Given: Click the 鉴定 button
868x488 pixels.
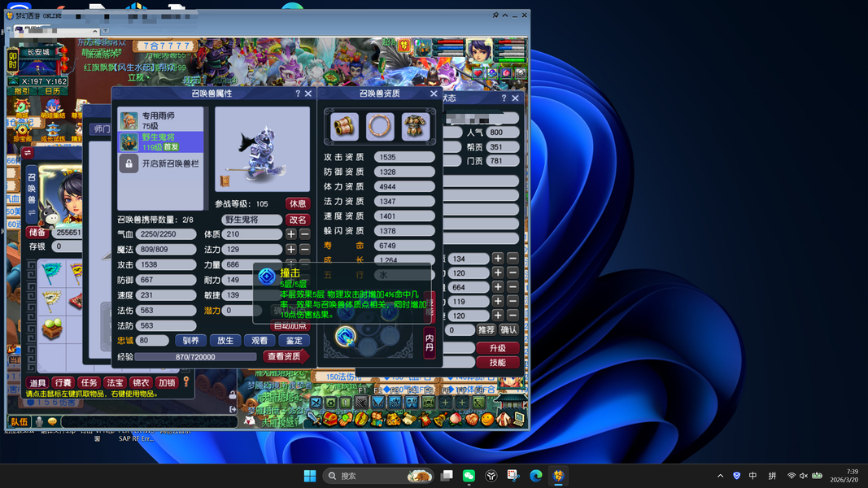Looking at the screenshot, I should pos(294,340).
